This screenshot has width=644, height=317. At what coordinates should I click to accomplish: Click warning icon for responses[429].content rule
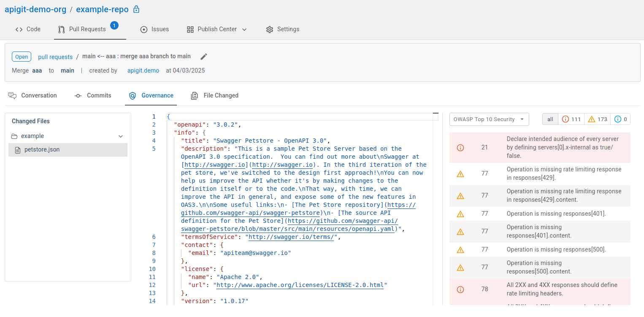460,196
